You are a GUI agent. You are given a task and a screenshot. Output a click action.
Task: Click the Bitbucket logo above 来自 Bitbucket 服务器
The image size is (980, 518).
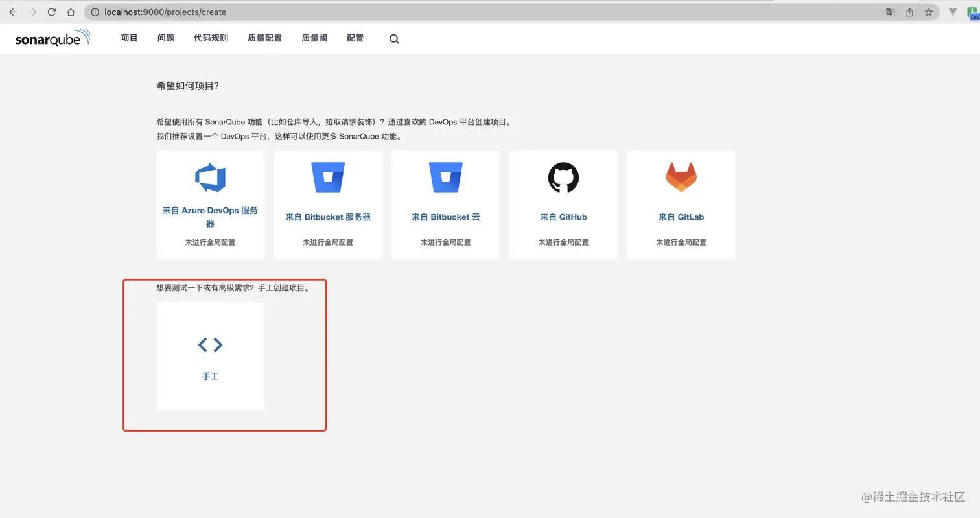[x=328, y=178]
